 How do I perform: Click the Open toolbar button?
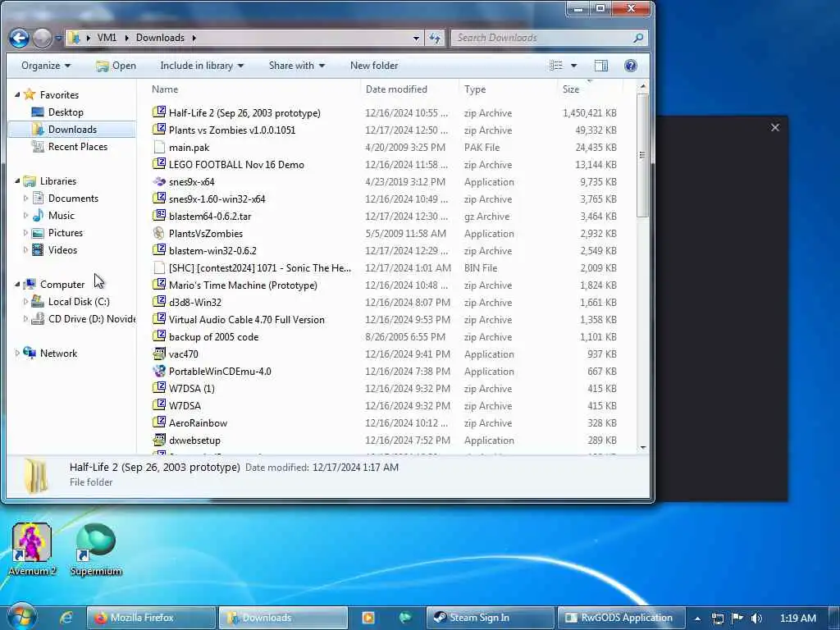116,66
